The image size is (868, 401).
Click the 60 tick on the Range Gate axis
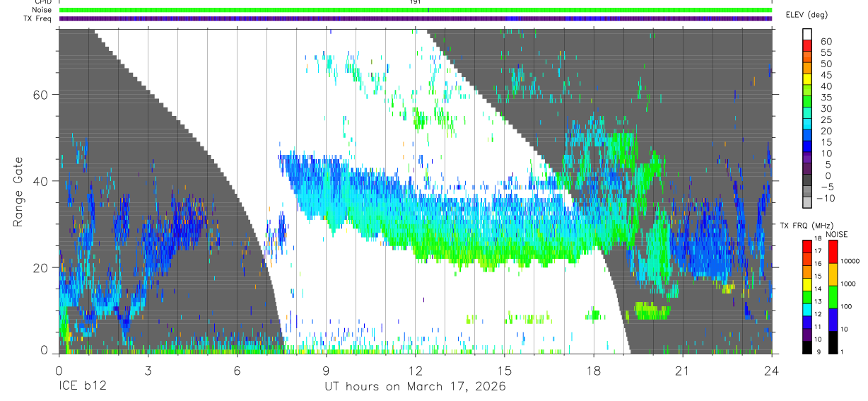[42, 95]
